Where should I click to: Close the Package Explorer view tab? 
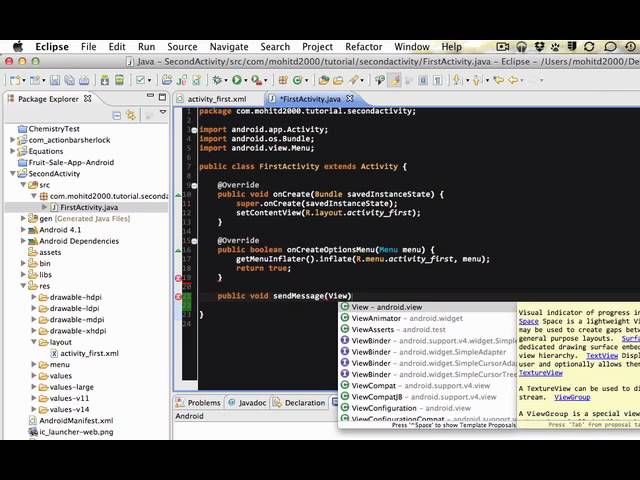click(x=87, y=98)
